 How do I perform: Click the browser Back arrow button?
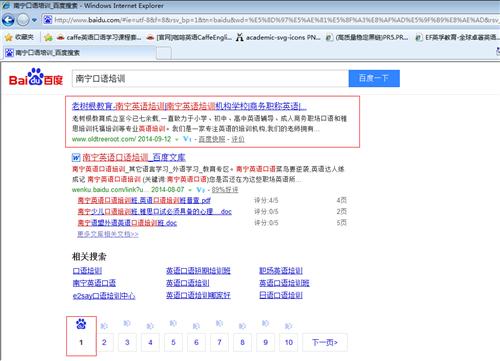(x=8, y=20)
